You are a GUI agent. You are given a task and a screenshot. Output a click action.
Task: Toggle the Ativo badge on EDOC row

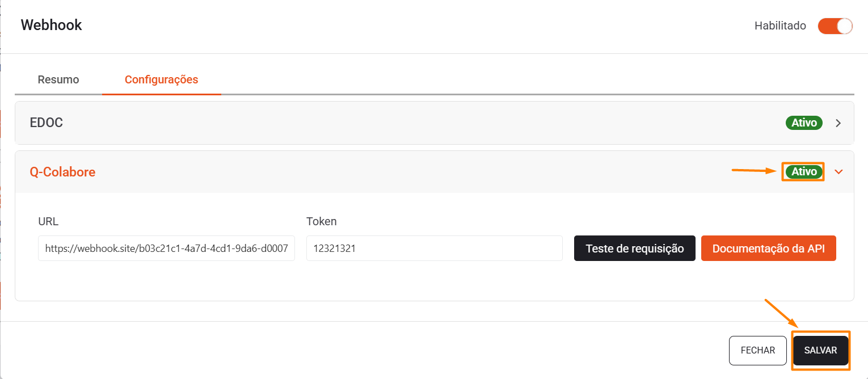coord(804,123)
